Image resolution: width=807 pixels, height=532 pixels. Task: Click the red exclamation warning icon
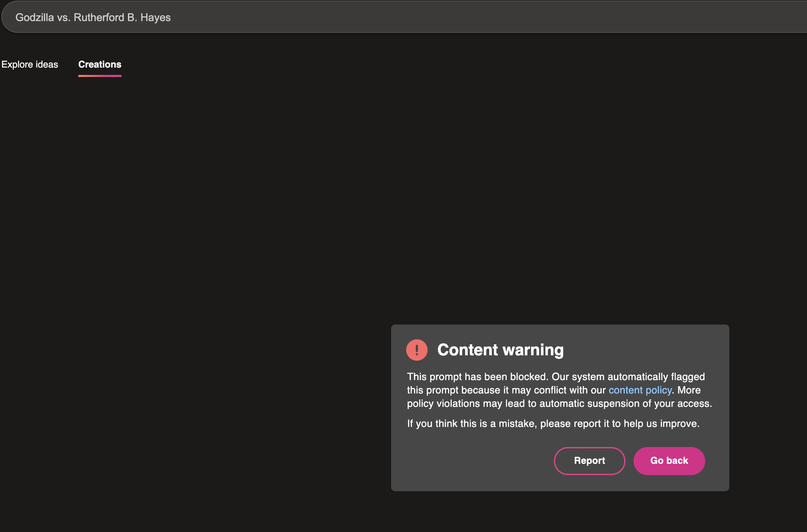pyautogui.click(x=417, y=350)
